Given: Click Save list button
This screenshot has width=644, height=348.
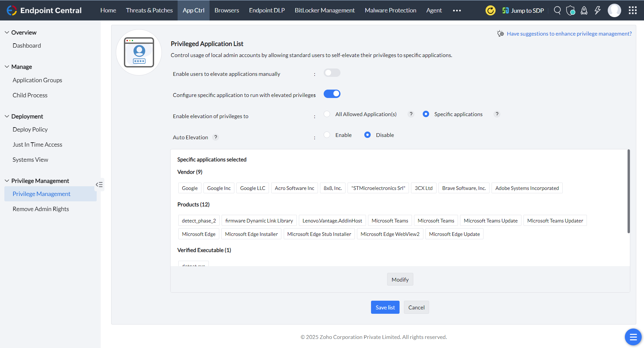Looking at the screenshot, I should [385, 307].
